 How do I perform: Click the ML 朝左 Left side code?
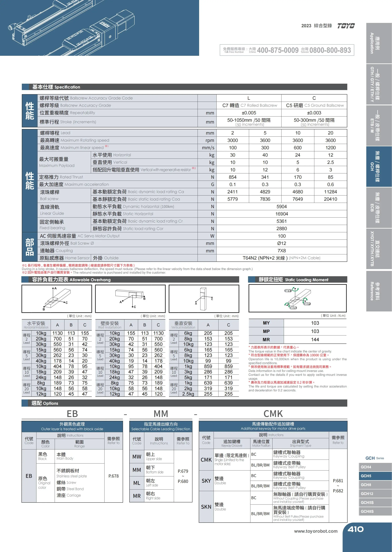pos(137,483)
